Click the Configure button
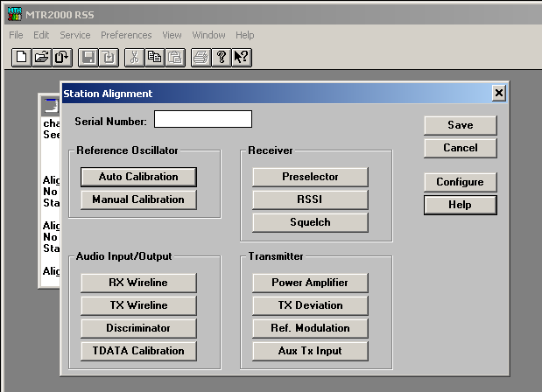 click(461, 182)
